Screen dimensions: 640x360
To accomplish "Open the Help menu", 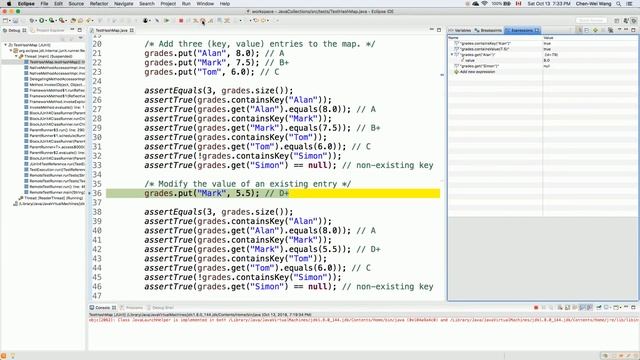I will coord(224,4).
